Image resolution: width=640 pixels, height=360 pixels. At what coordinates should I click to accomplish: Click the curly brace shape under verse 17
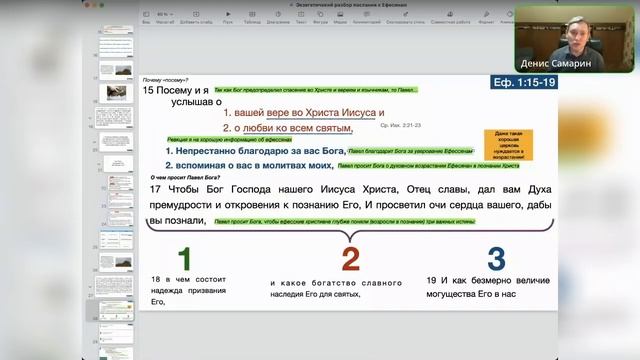[350, 231]
